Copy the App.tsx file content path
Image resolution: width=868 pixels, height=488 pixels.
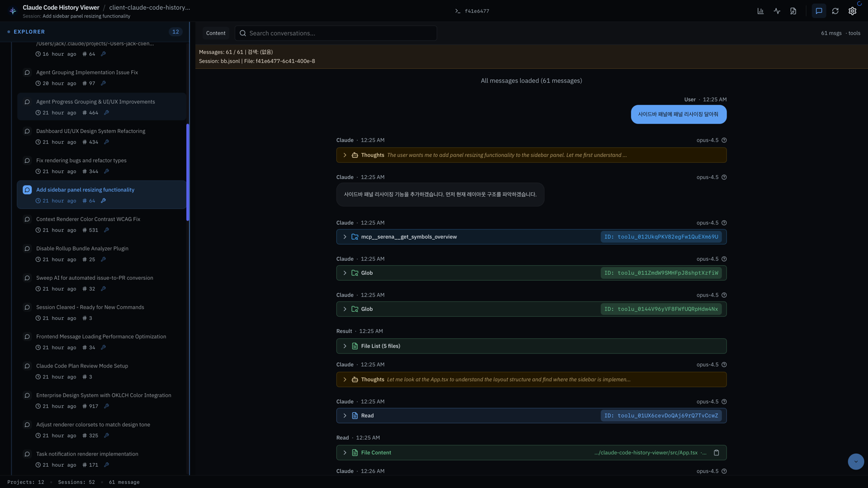[x=717, y=453]
